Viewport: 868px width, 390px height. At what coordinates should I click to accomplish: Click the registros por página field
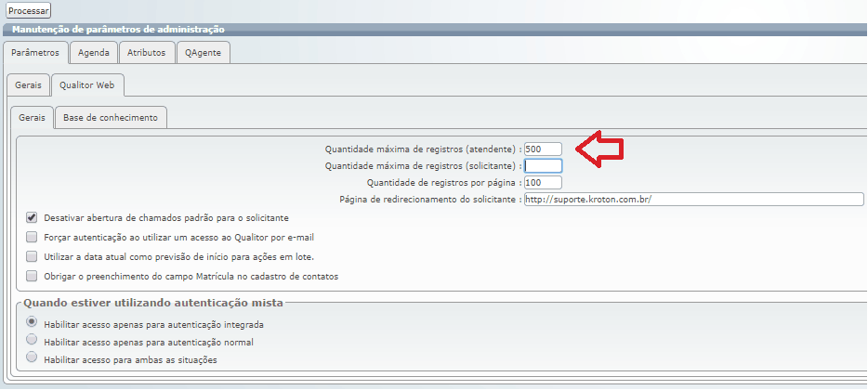pyautogui.click(x=543, y=183)
